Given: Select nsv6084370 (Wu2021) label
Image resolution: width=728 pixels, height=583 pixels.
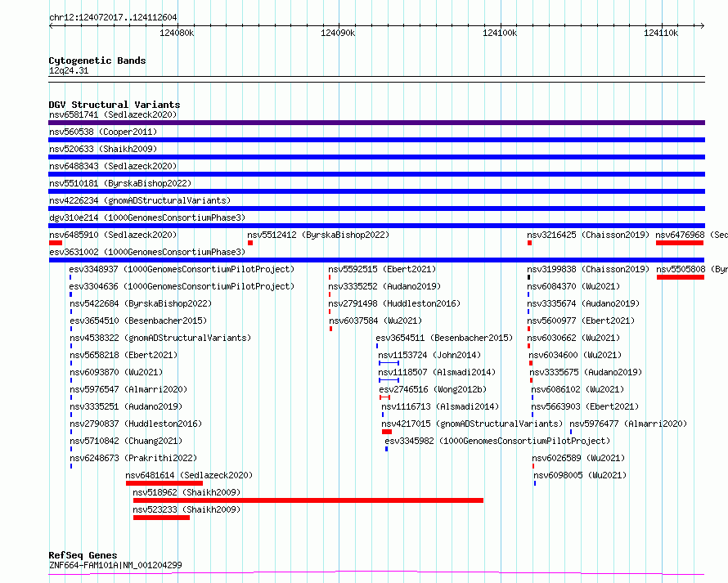Looking at the screenshot, I should pyautogui.click(x=573, y=286).
